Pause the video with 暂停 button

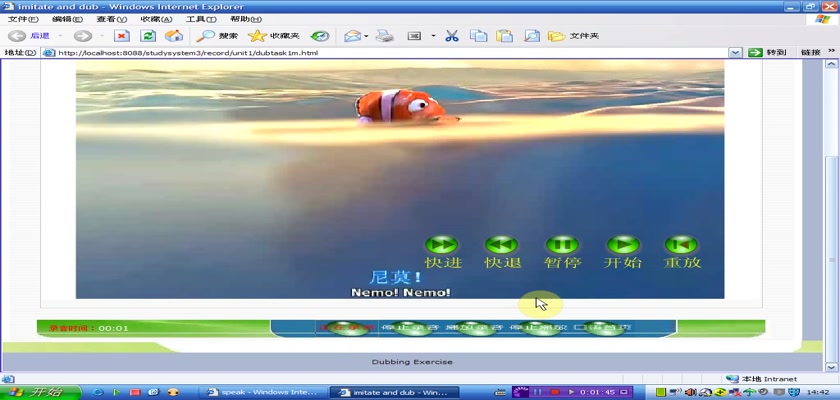pyautogui.click(x=562, y=245)
